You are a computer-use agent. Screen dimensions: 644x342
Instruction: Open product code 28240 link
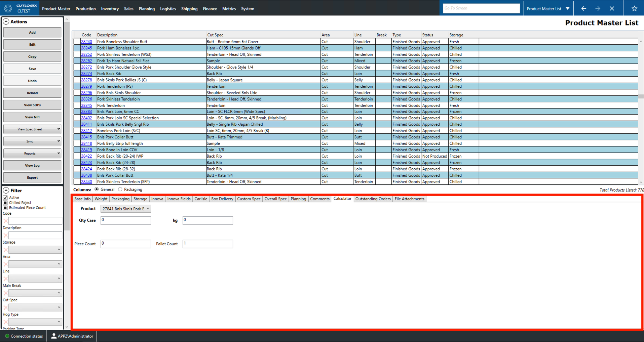tap(86, 41)
